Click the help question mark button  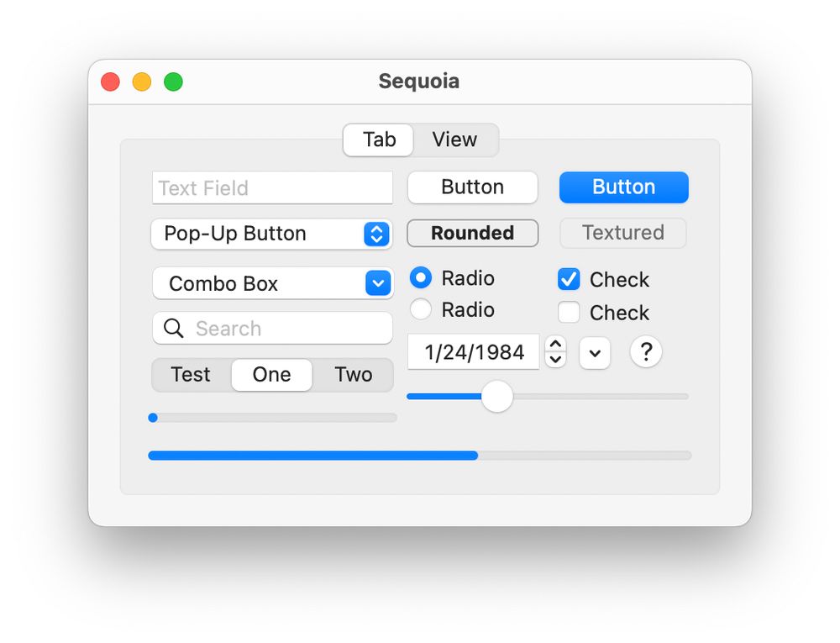pyautogui.click(x=646, y=352)
